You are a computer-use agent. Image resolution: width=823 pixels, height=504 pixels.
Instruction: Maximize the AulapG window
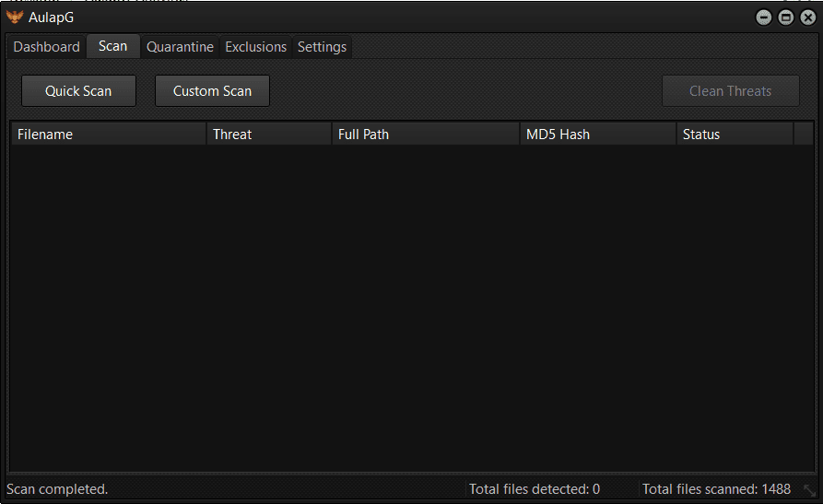pos(786,18)
